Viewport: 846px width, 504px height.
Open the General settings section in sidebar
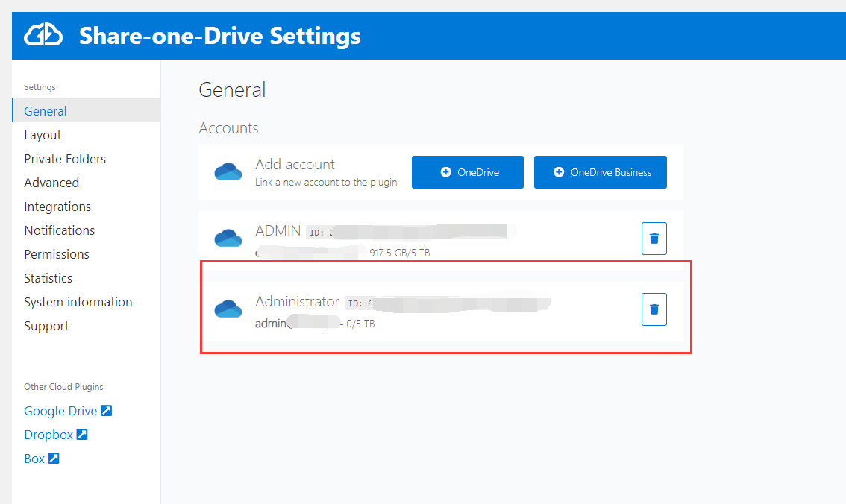(x=87, y=111)
